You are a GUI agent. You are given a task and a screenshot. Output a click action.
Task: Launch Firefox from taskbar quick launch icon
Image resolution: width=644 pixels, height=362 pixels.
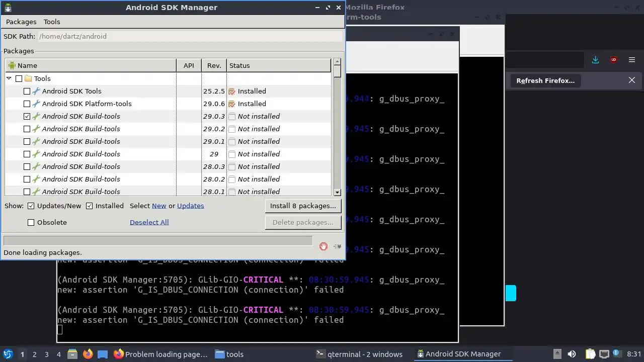click(88, 354)
